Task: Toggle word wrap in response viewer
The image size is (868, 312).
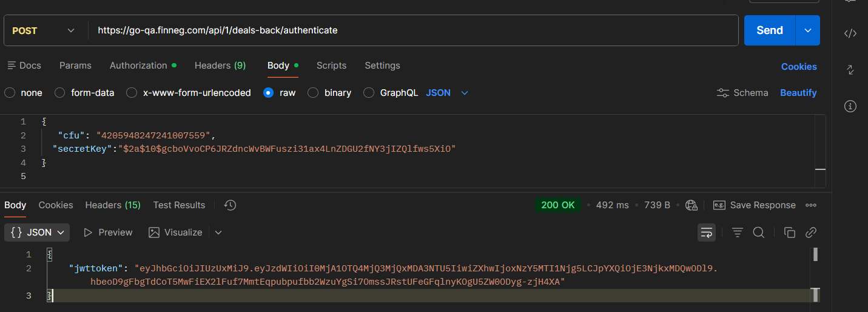Action: tap(706, 232)
